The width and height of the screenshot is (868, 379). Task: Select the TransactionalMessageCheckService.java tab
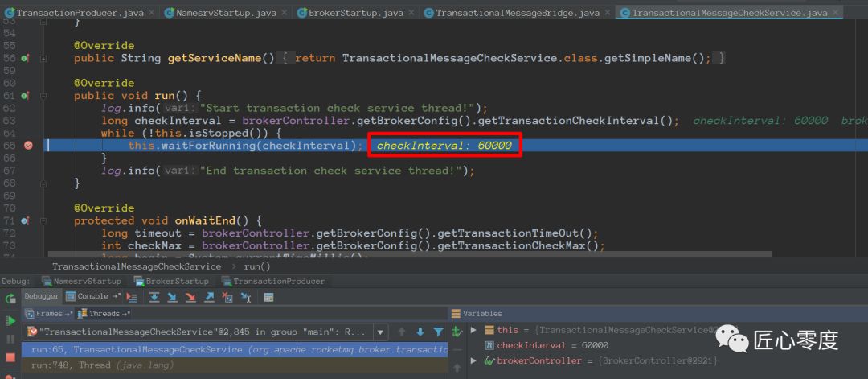coord(730,12)
